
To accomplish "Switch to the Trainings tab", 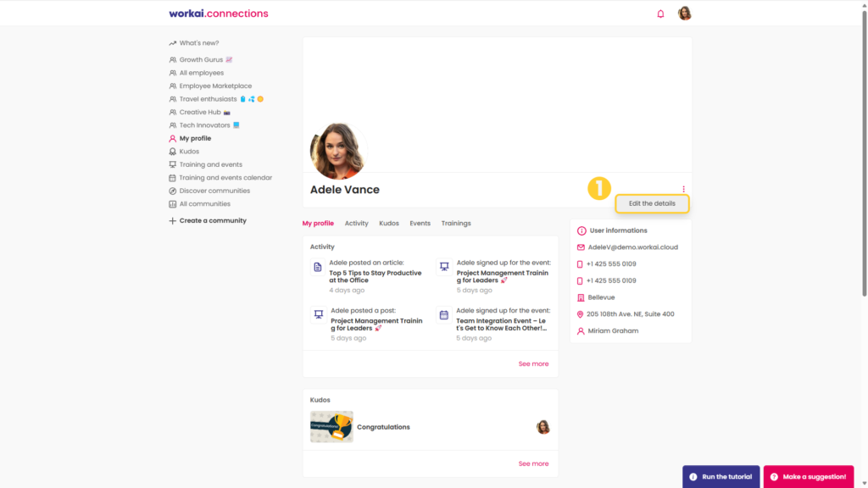I will [x=456, y=224].
